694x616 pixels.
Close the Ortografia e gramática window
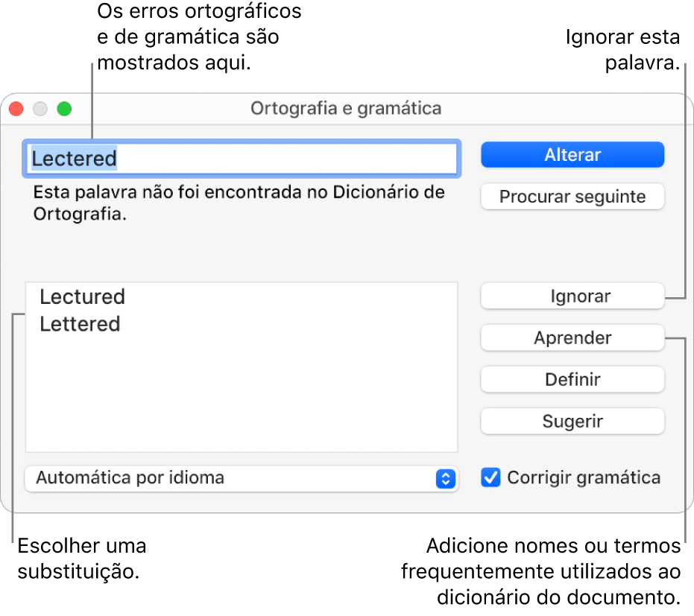click(16, 109)
